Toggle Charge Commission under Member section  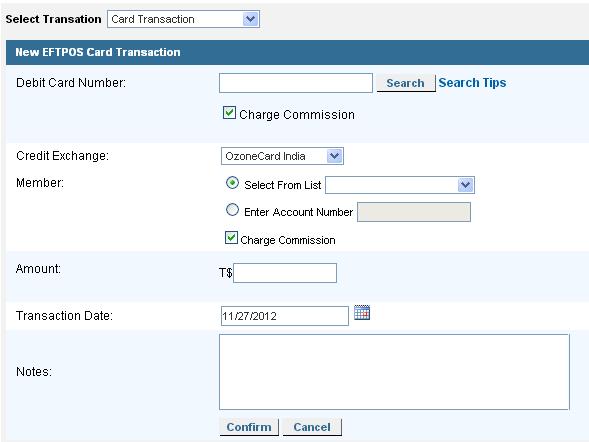[x=231, y=238]
